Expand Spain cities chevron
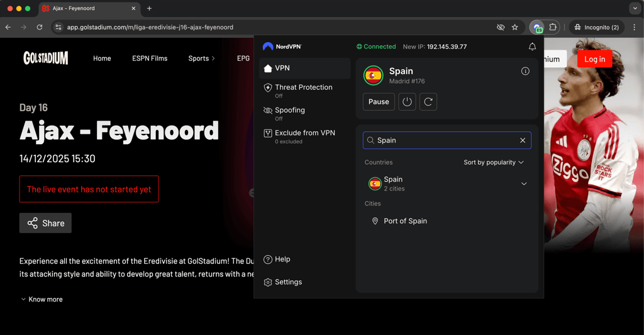This screenshot has width=644, height=335. tap(524, 184)
